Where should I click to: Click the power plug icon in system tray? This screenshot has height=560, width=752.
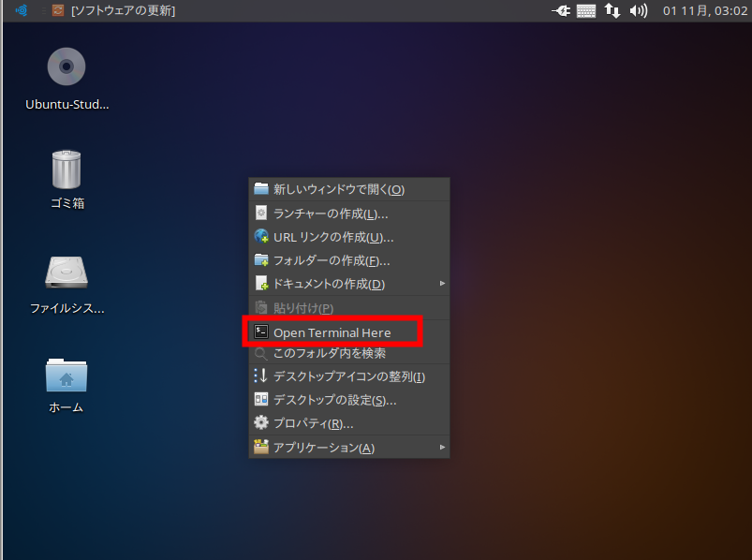[x=561, y=10]
